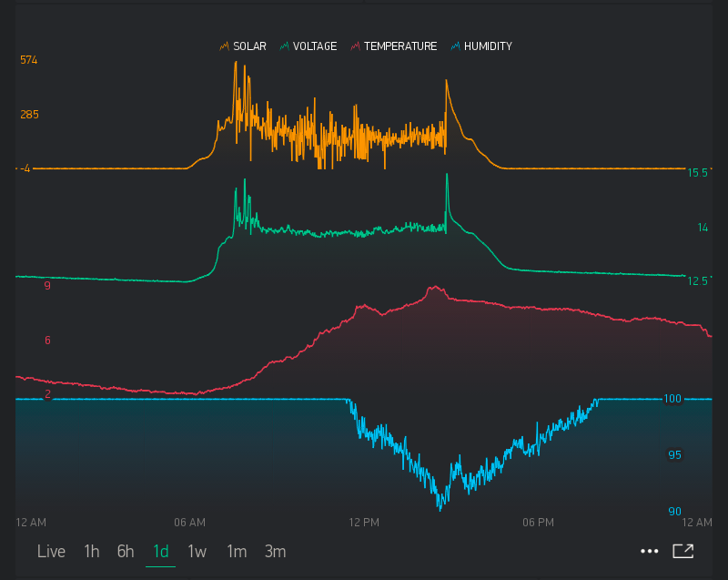This screenshot has height=580, width=728.
Task: Click the 6 temperature axis label
Action: coord(47,340)
